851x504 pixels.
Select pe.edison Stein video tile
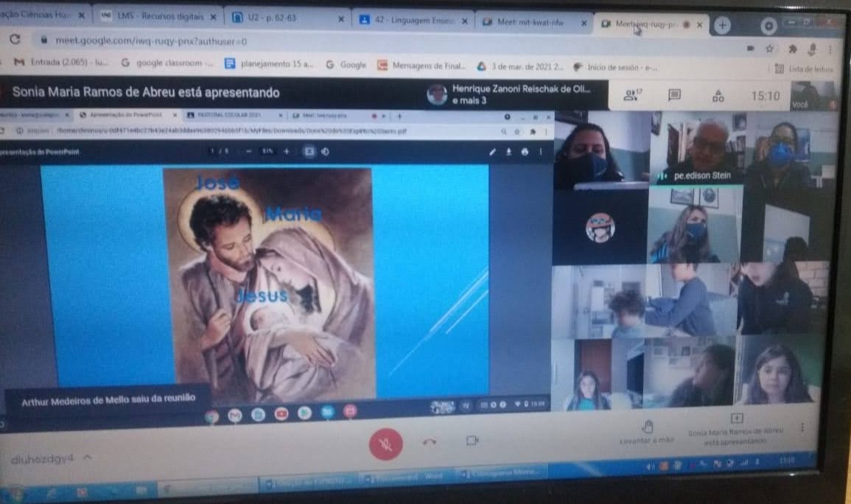tap(697, 147)
